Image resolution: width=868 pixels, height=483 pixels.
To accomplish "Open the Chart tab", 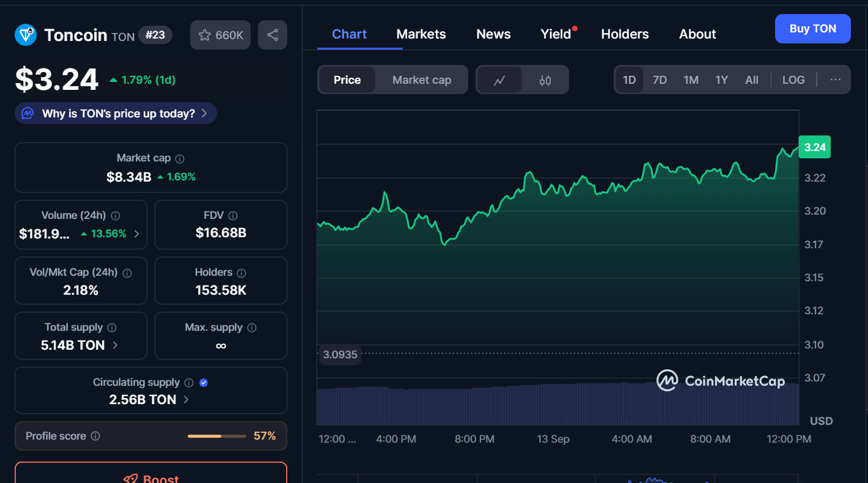I will pyautogui.click(x=349, y=34).
